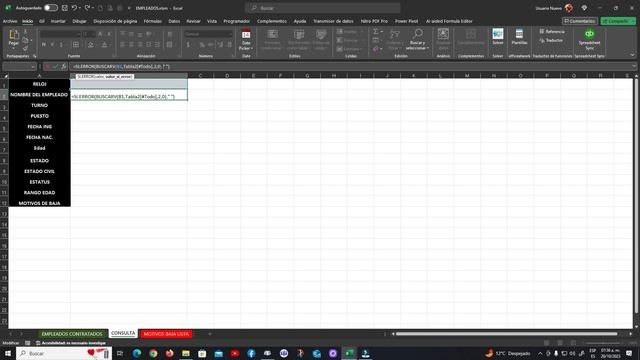Click the green Compartir button
The width and height of the screenshot is (640, 360).
(618, 21)
